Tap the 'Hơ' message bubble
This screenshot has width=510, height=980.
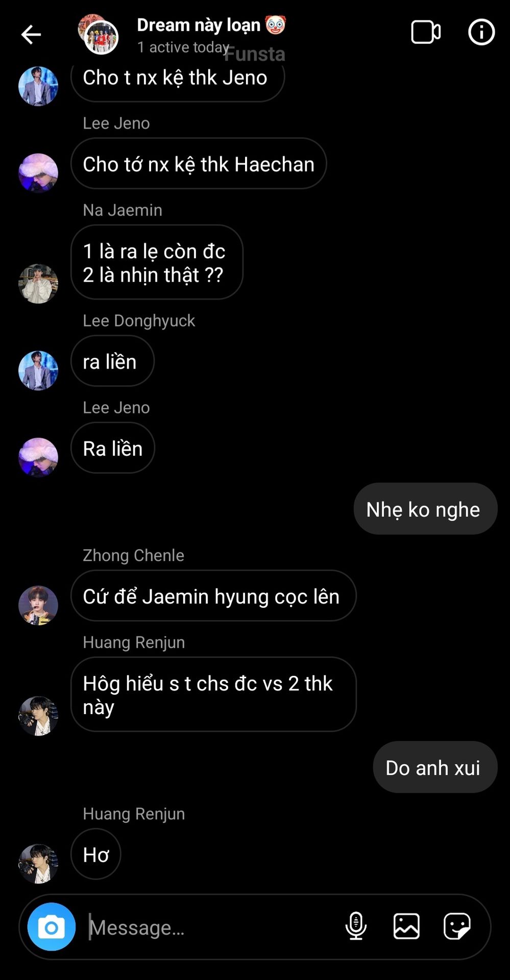point(96,854)
